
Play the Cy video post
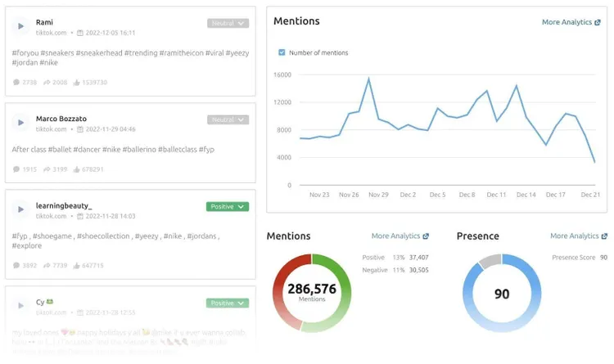[20, 306]
